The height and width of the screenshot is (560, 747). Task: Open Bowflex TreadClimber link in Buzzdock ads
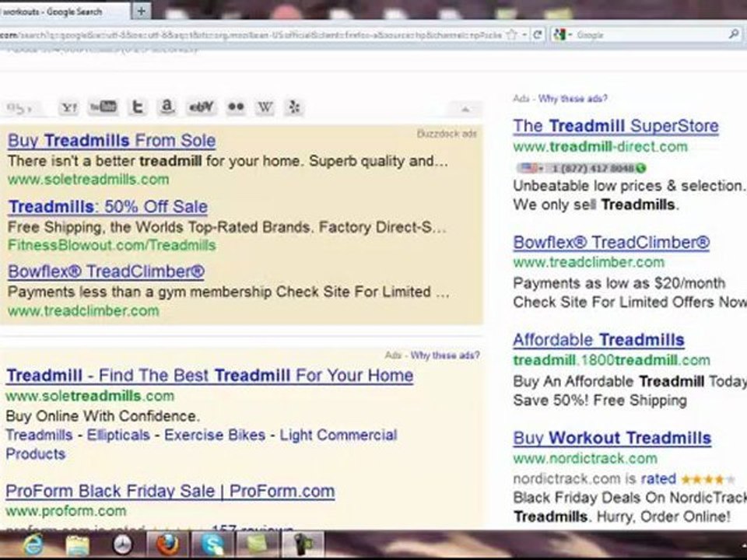(x=107, y=271)
